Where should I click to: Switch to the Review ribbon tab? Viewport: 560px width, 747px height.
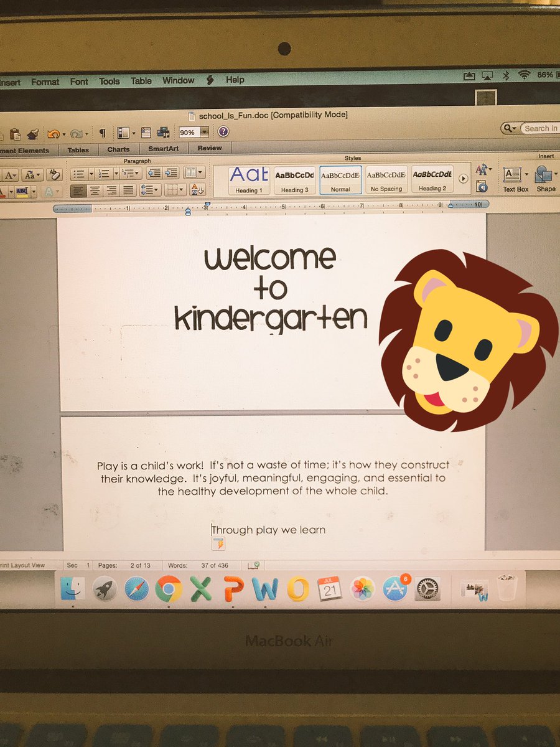(x=210, y=148)
